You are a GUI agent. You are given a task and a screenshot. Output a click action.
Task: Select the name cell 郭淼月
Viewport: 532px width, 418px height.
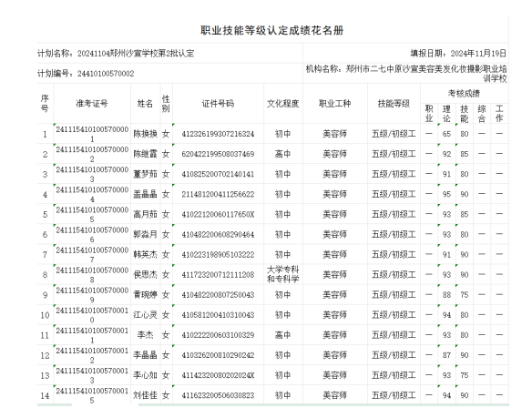145,234
